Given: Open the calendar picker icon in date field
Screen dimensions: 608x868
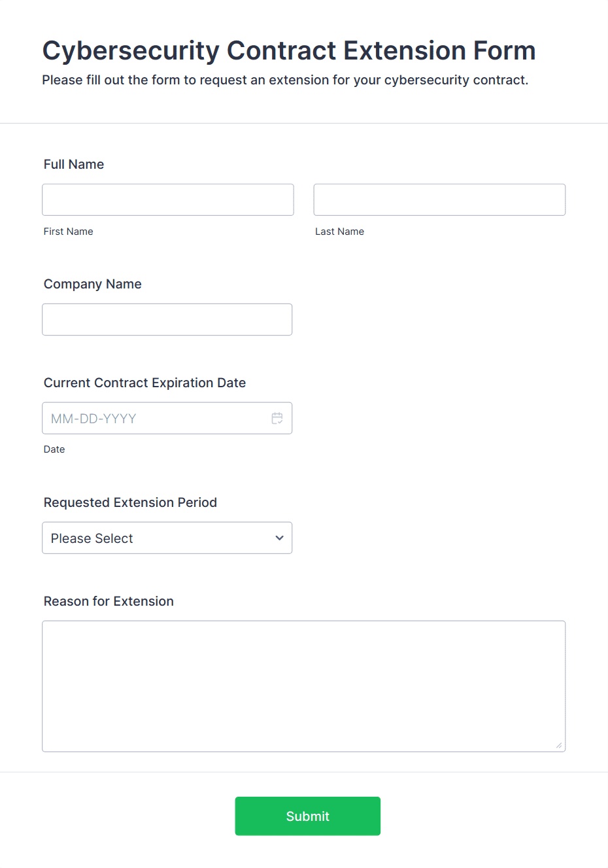Looking at the screenshot, I should (277, 418).
